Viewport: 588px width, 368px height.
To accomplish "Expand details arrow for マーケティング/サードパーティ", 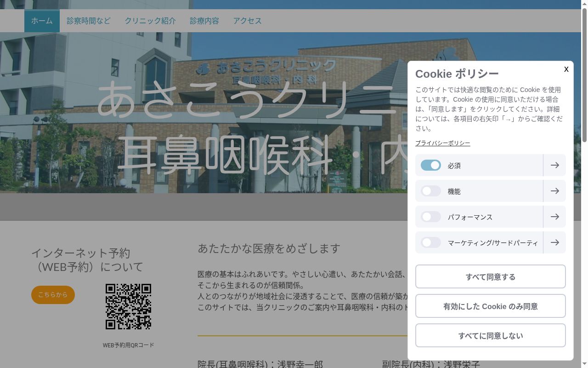I will click(554, 242).
